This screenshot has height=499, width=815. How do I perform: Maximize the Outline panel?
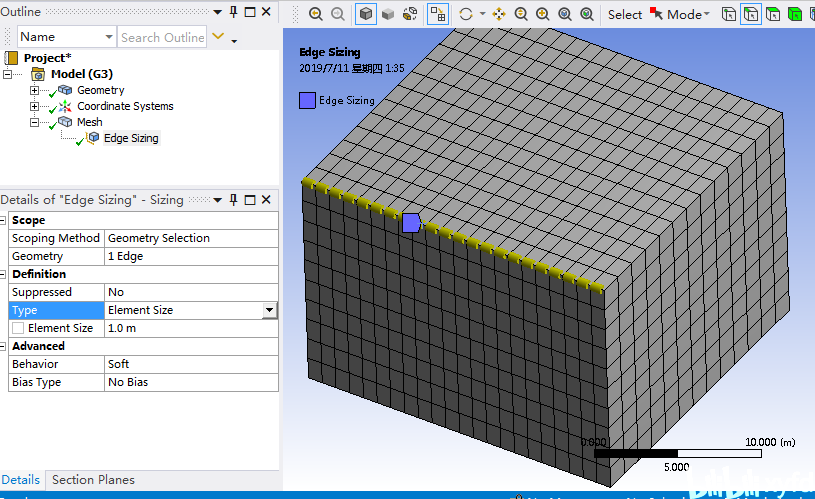point(250,12)
